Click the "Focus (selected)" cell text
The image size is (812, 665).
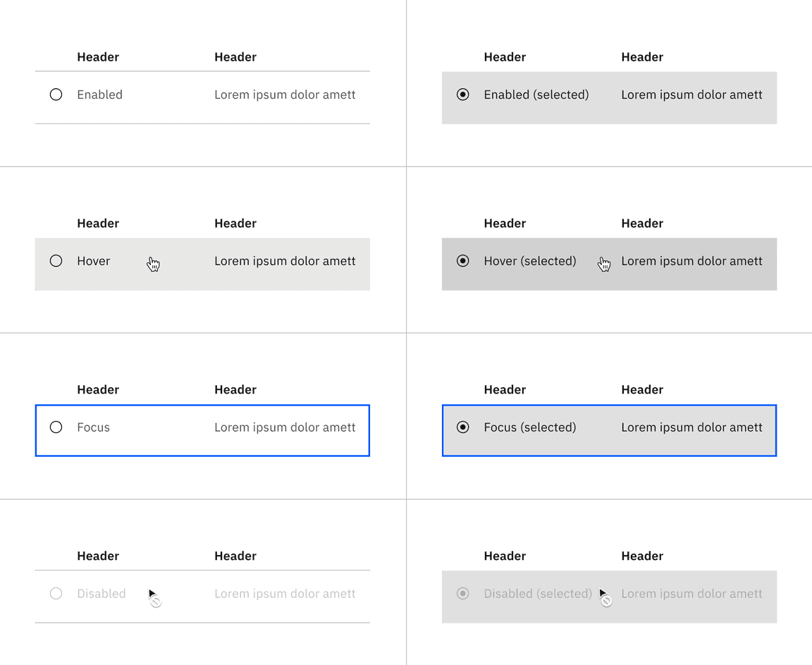530,427
